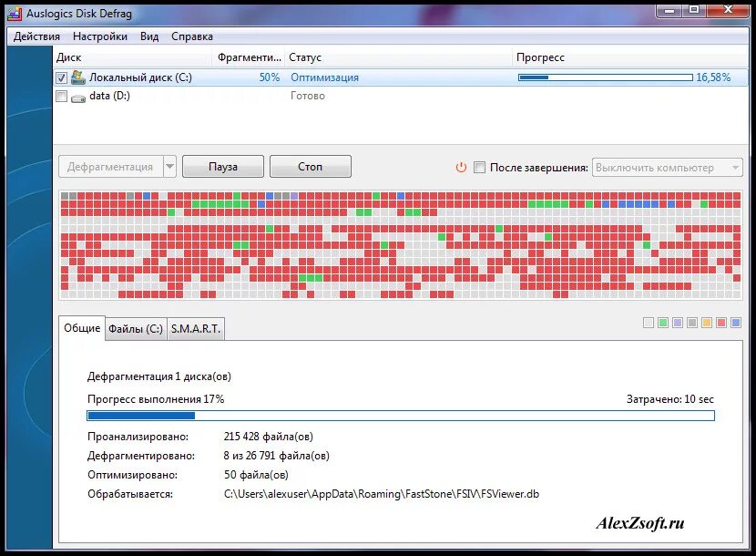Screen dimensions: 756x556
Task: Click the Дефрагментация 1 диска(ов) heading
Action: (x=159, y=376)
